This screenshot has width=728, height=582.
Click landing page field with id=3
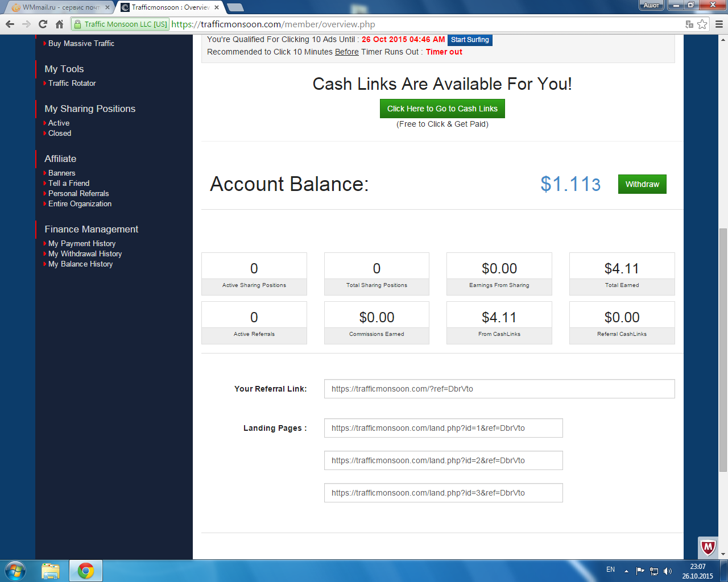444,493
